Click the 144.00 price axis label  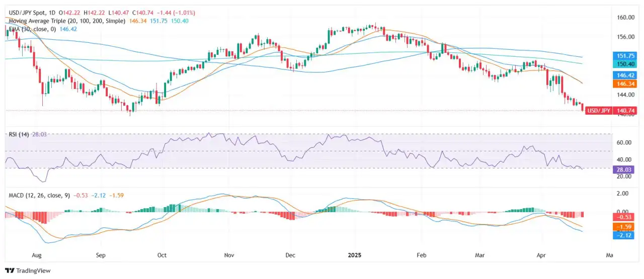coord(625,95)
